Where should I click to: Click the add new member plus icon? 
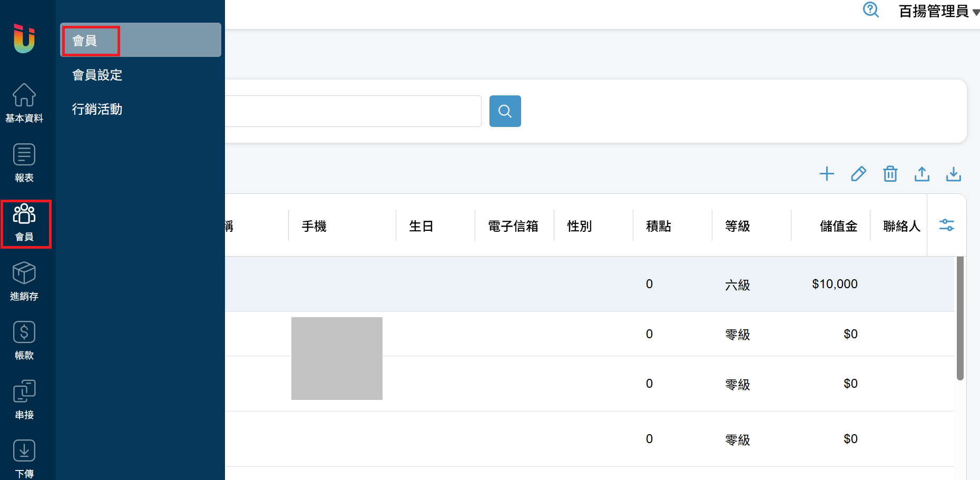[x=827, y=174]
